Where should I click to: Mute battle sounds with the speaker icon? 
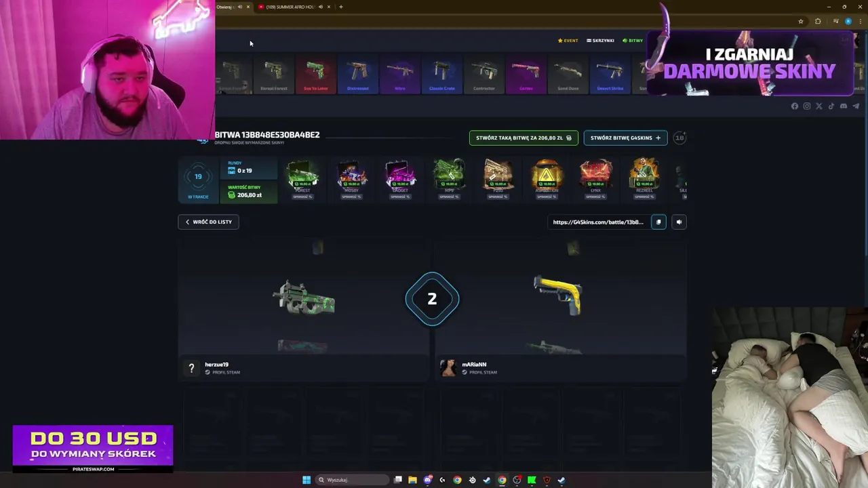click(x=679, y=222)
